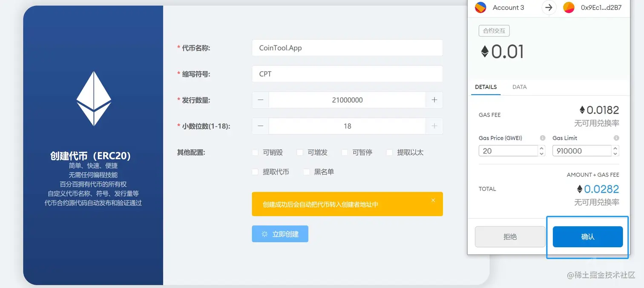Click the 确认 confirm button
This screenshot has width=644, height=288.
coord(588,237)
